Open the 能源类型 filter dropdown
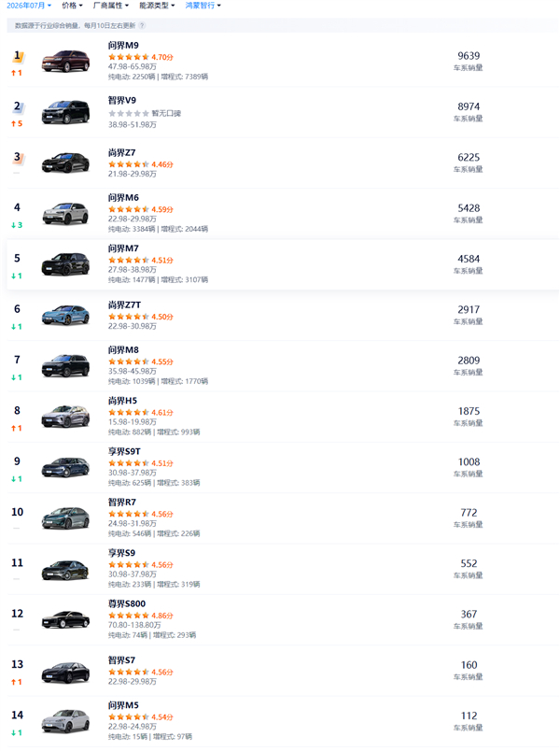Viewport: 560px width, 751px height. pos(157,6)
